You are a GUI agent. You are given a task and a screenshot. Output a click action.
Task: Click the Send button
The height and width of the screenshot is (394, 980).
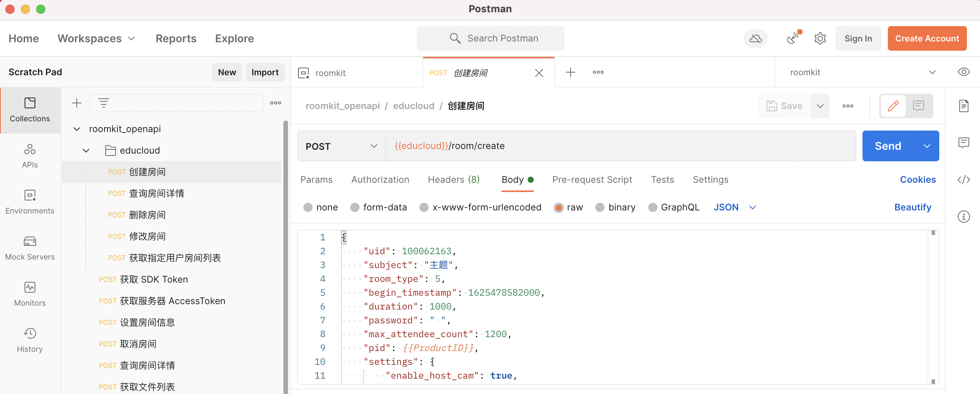(888, 146)
